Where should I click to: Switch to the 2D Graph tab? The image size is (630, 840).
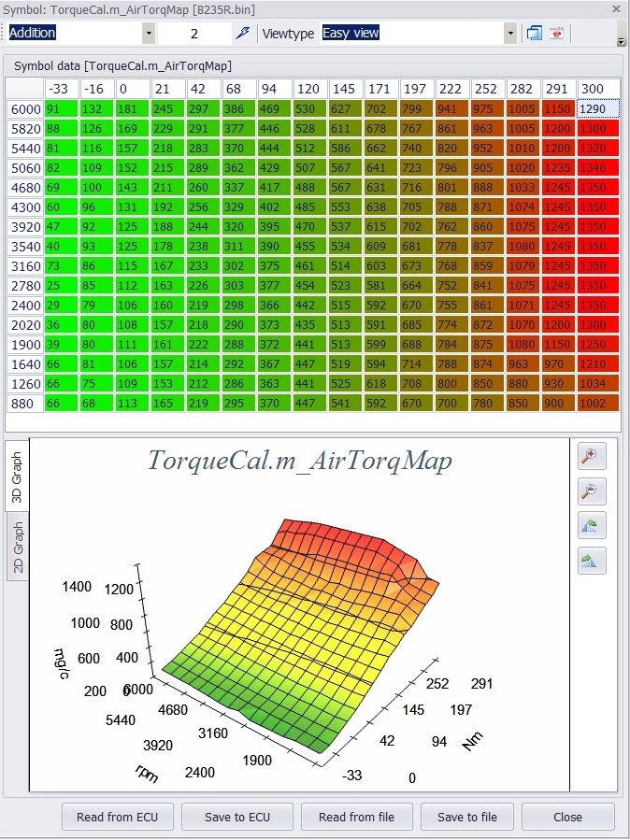point(17,547)
